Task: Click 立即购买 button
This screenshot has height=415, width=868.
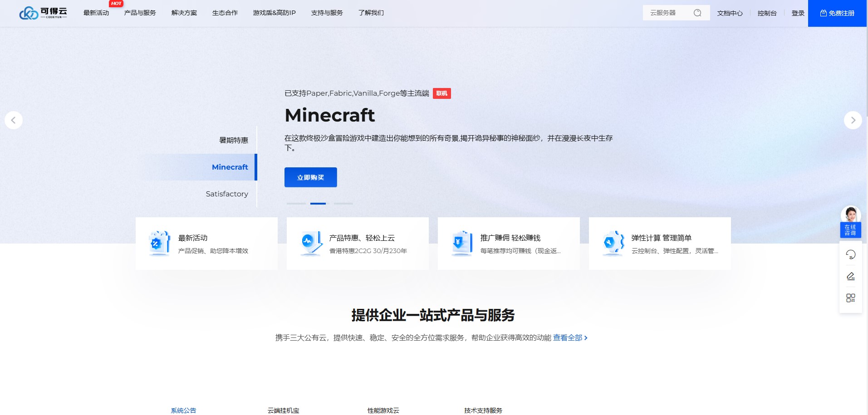Action: tap(311, 177)
